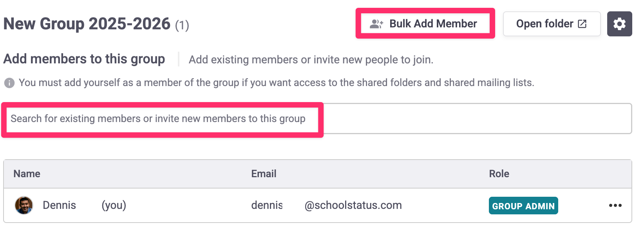Click the New Group 2025-2026 title
This screenshot has width=644, height=230.
point(87,24)
